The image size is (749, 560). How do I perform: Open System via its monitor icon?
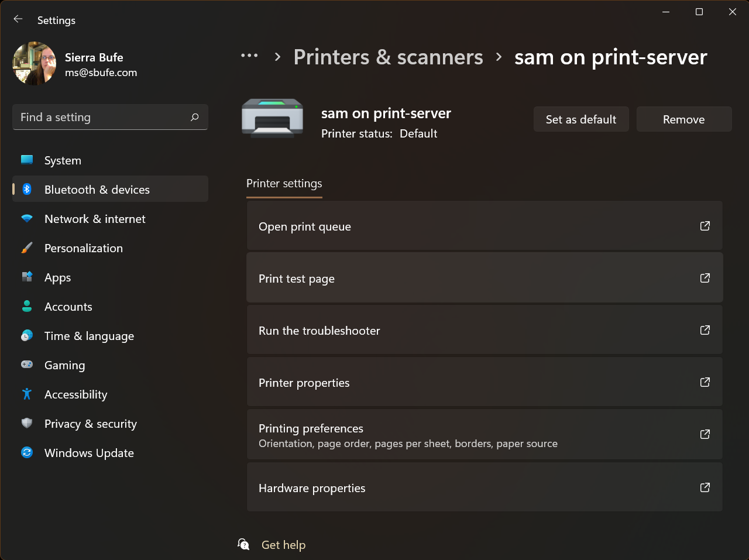[x=27, y=160]
